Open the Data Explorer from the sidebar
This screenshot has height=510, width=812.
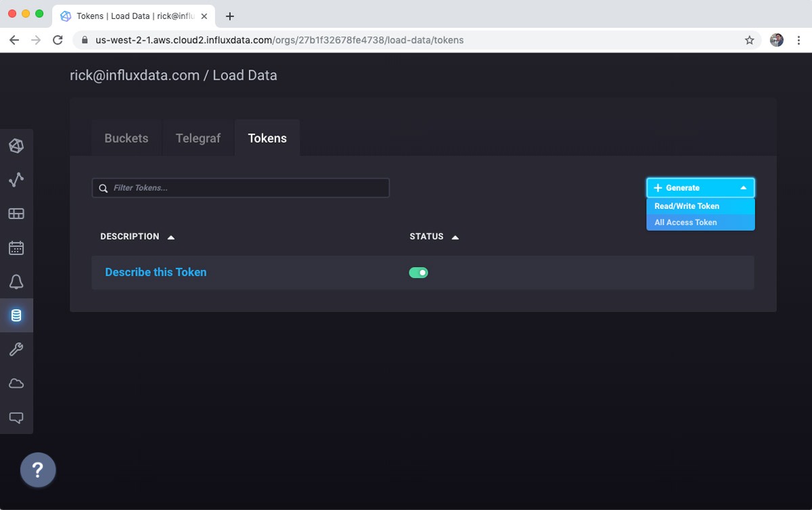(16, 179)
